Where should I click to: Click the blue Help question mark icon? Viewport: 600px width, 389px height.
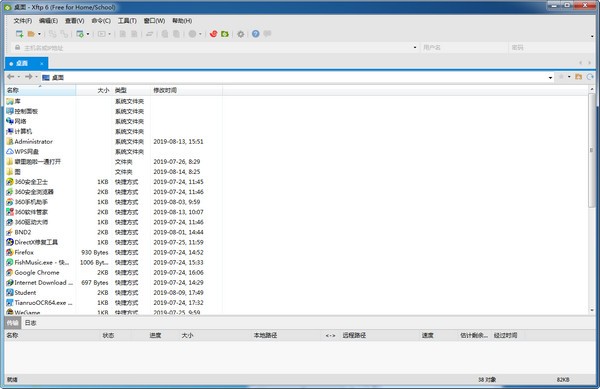pyautogui.click(x=256, y=34)
